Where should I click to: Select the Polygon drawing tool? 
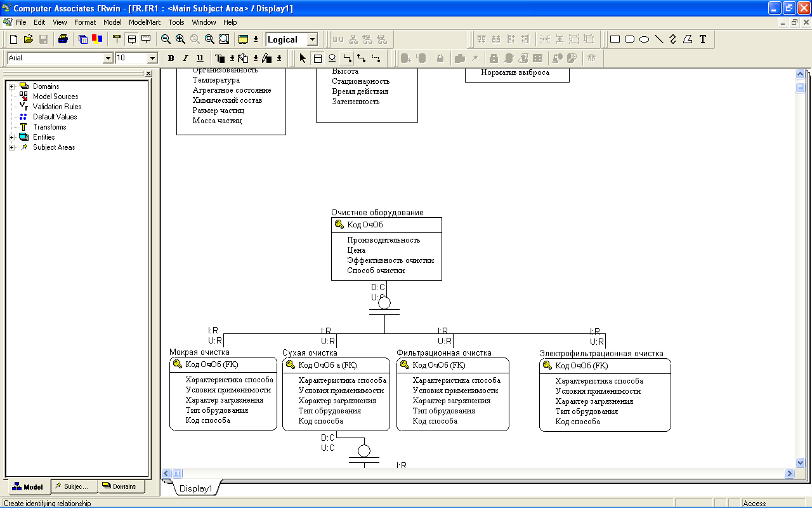(x=688, y=39)
